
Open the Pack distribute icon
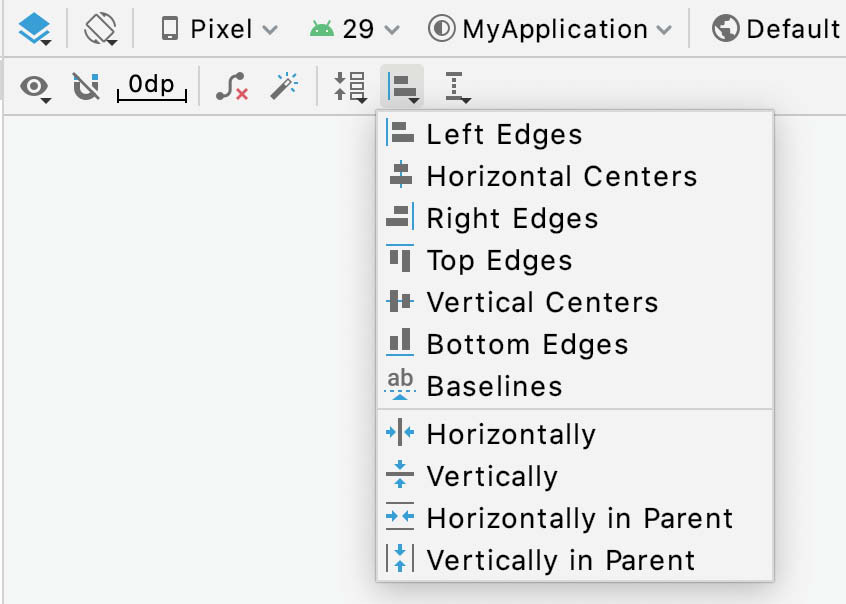(350, 87)
